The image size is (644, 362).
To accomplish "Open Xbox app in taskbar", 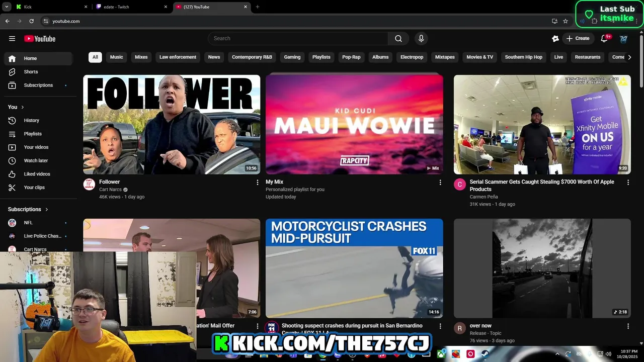I will pos(441,354).
